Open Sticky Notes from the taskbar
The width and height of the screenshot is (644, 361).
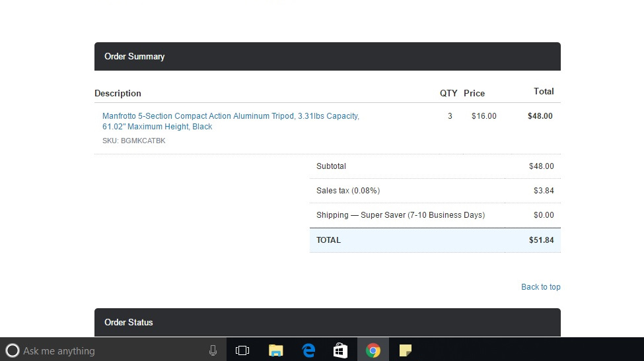(x=406, y=350)
